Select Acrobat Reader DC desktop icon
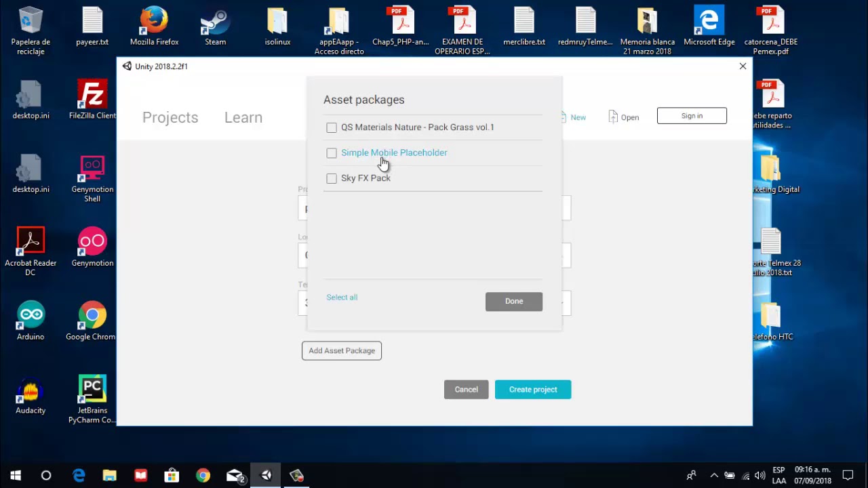This screenshot has height=488, width=868. [31, 251]
